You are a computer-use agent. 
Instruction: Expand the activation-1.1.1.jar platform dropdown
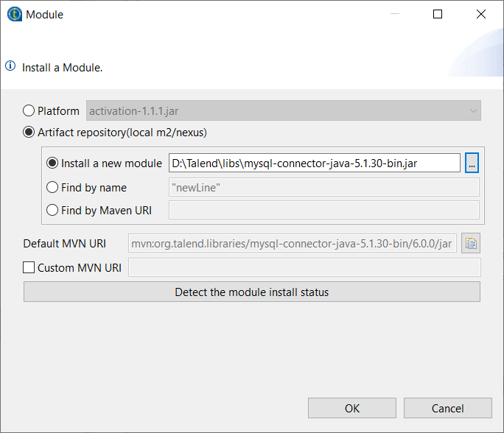tap(284, 111)
